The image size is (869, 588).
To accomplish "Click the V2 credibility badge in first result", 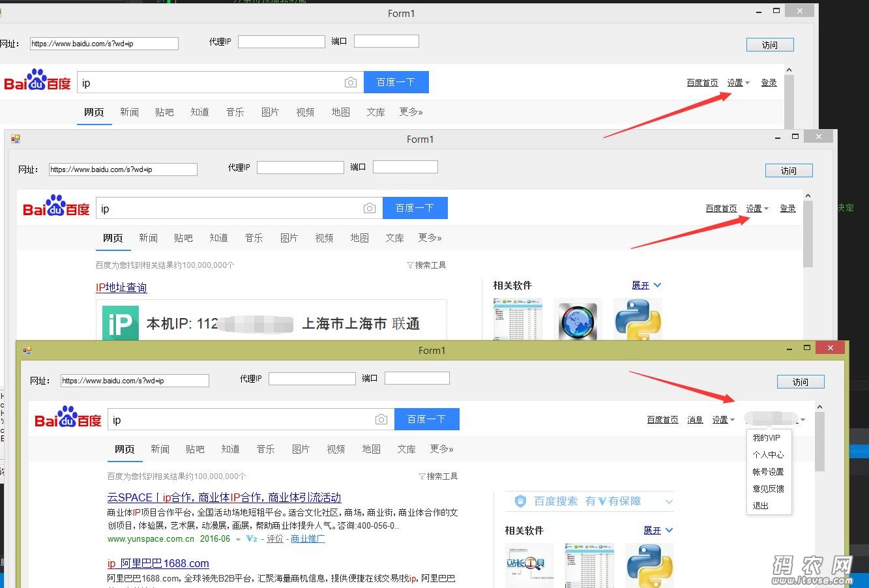I will click(252, 539).
